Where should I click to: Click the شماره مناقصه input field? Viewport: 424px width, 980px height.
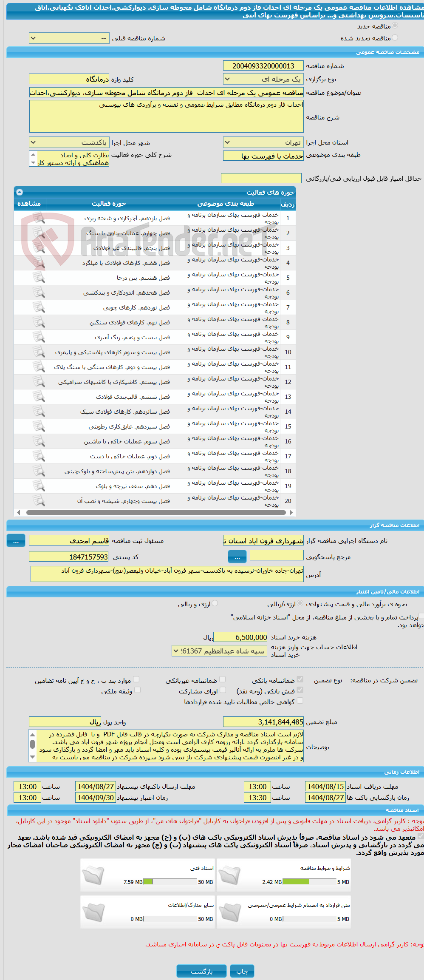click(x=263, y=66)
